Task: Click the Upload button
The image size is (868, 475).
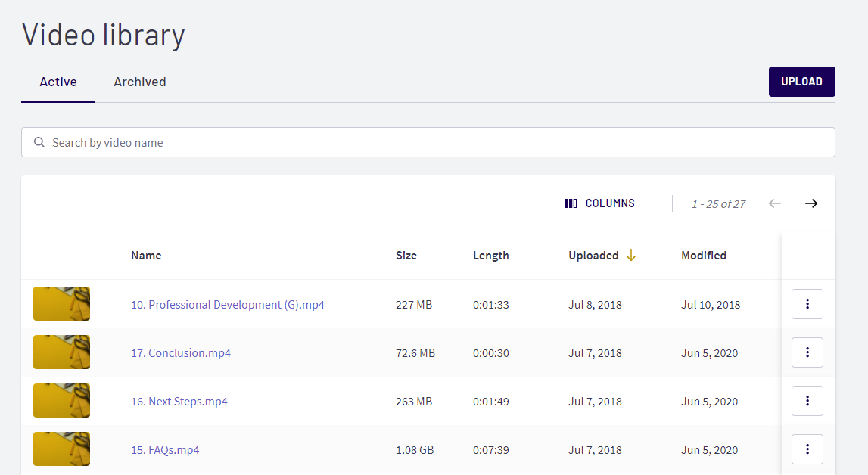Action: pos(801,82)
